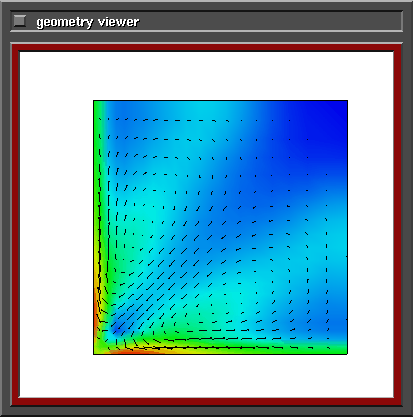Click the white margin right of the plot
This screenshot has width=413, height=417.
pos(371,227)
